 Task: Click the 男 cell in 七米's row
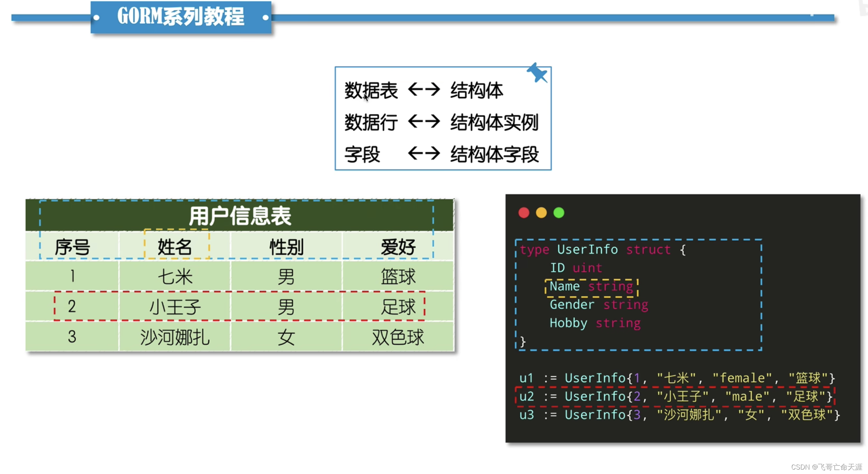click(x=286, y=276)
